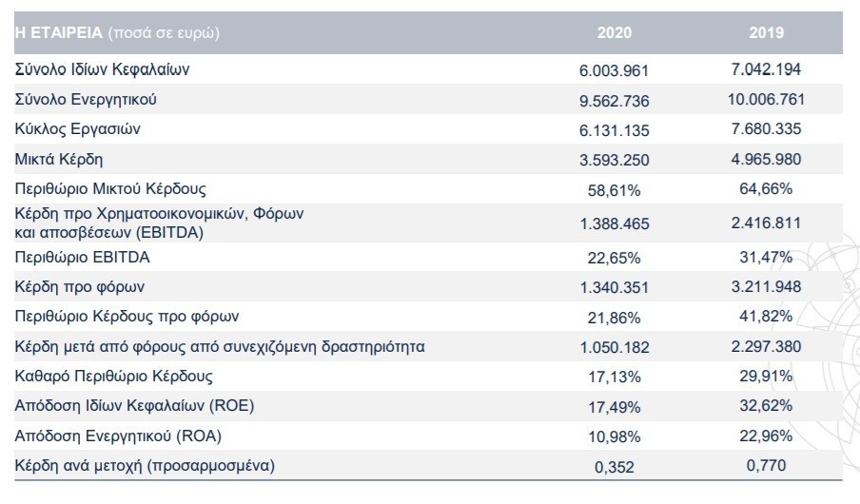Click the 2019 value 7.042.194
860x504 pixels.
(766, 69)
